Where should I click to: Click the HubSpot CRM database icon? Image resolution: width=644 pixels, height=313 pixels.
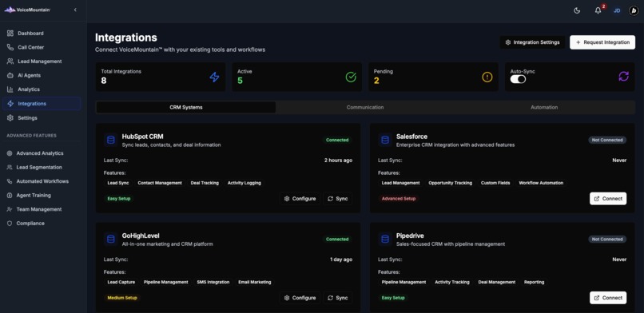[111, 141]
